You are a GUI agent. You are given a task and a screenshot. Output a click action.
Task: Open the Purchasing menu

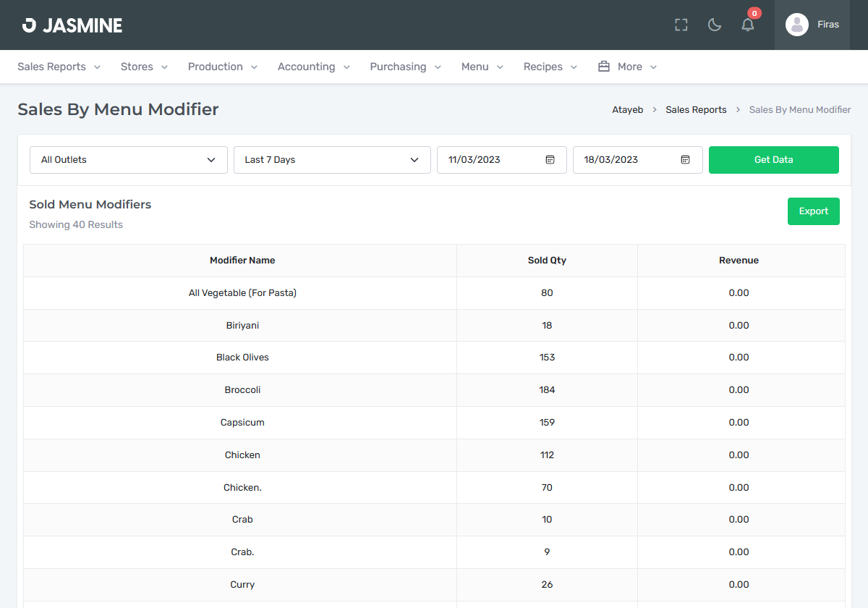(406, 67)
